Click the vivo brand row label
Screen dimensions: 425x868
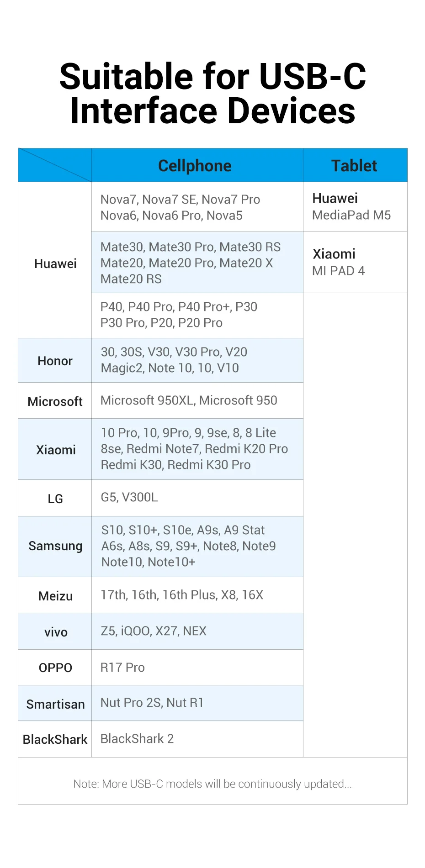(56, 632)
